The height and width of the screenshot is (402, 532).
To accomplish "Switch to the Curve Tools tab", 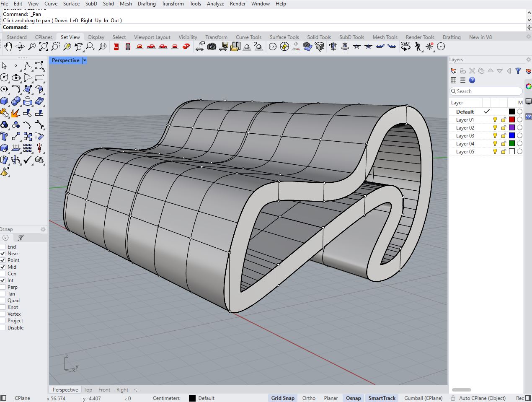I will point(248,37).
